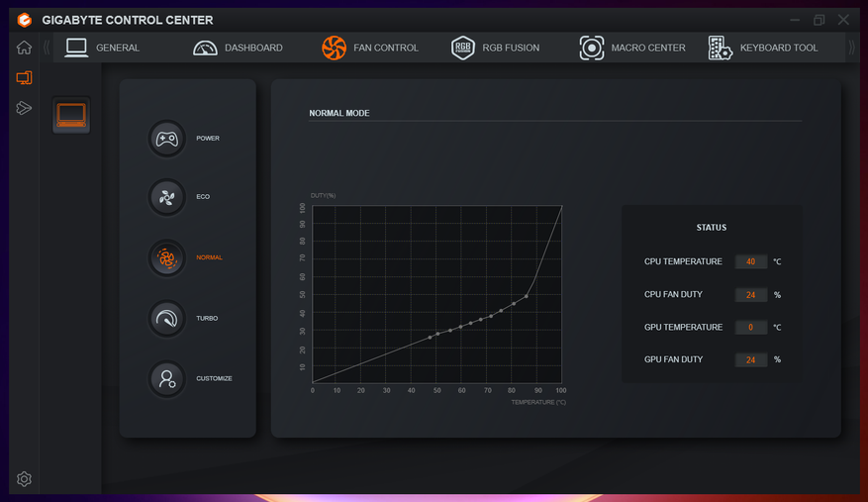
Task: Close the Gigabyte Control Center window
Action: click(x=843, y=20)
